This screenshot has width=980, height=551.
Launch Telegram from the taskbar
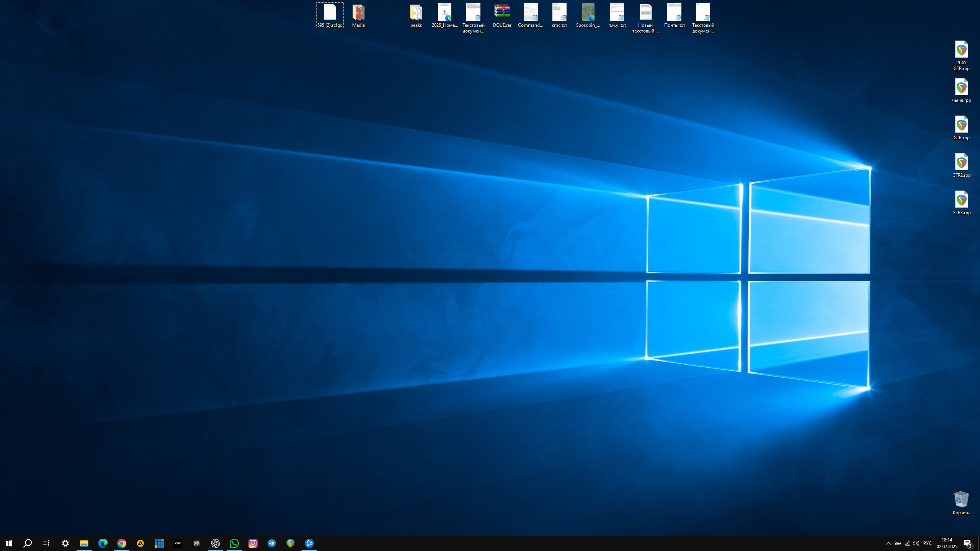pos(272,543)
